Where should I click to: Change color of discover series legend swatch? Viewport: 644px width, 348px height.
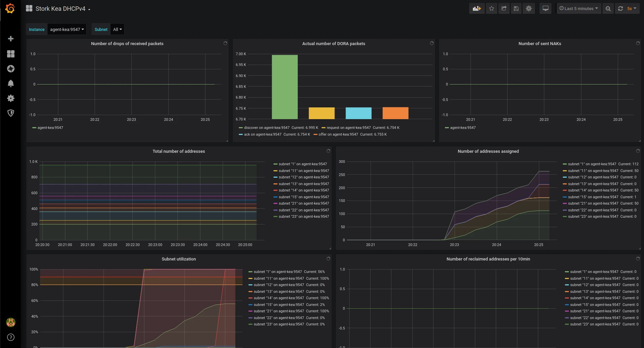click(241, 128)
